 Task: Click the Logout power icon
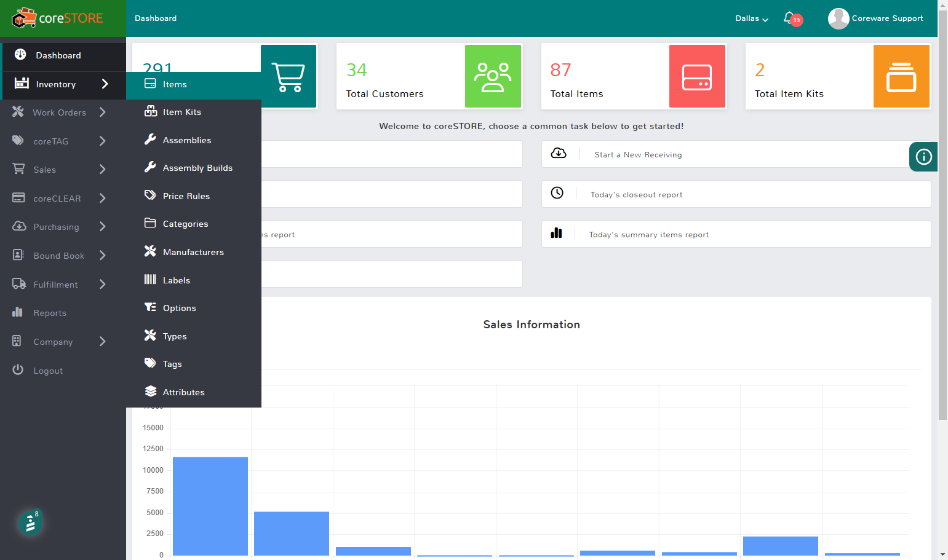pos(18,369)
